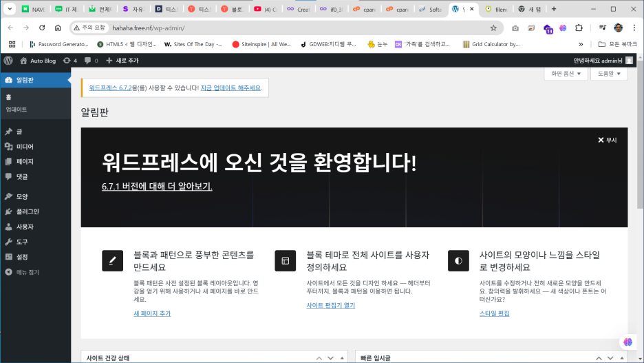The width and height of the screenshot is (644, 363).
Task: Close the active WordPress tab
Action: (x=471, y=9)
